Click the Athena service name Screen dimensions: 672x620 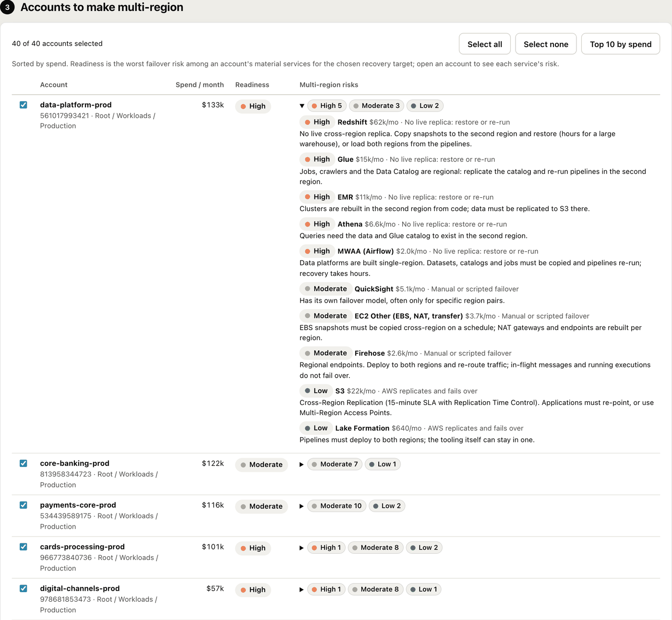tap(350, 224)
